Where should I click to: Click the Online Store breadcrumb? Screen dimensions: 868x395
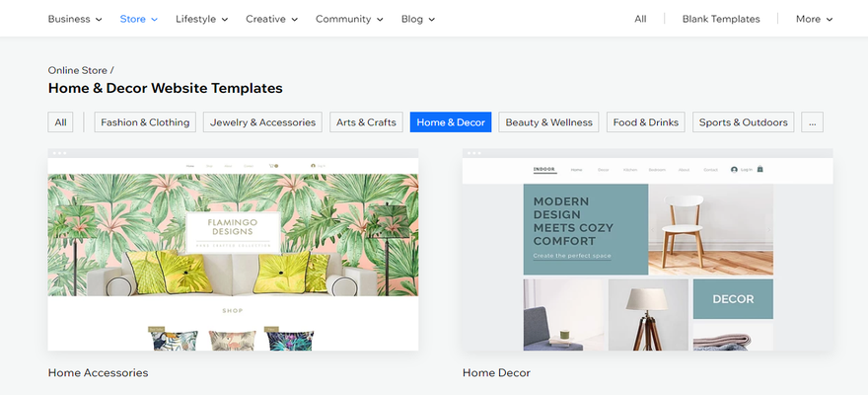coord(78,70)
